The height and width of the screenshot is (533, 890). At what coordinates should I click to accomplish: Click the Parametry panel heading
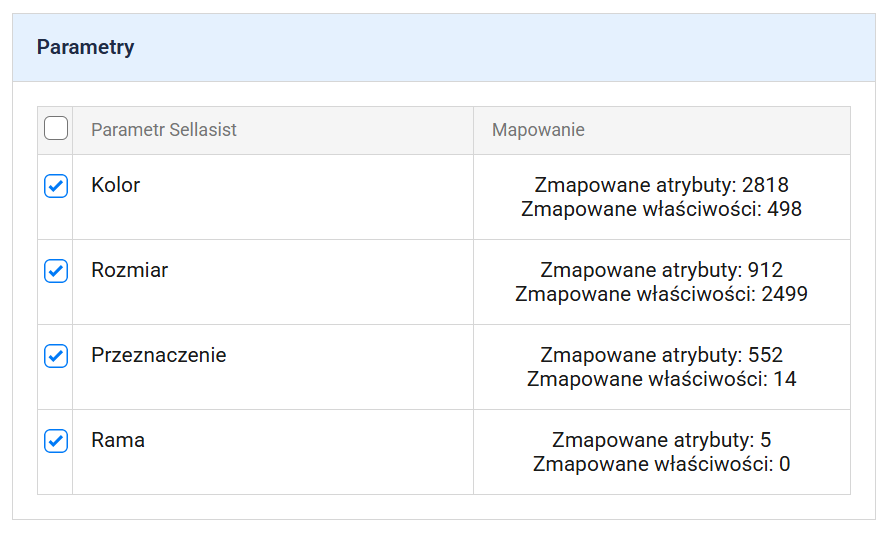[86, 47]
